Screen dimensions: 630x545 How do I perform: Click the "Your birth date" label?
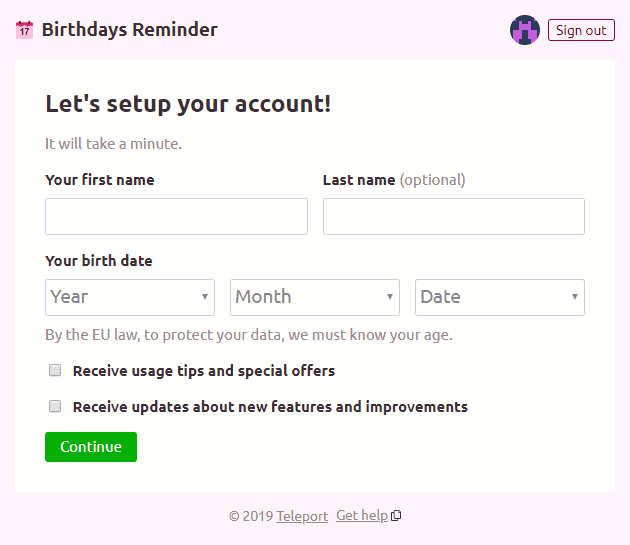(99, 261)
